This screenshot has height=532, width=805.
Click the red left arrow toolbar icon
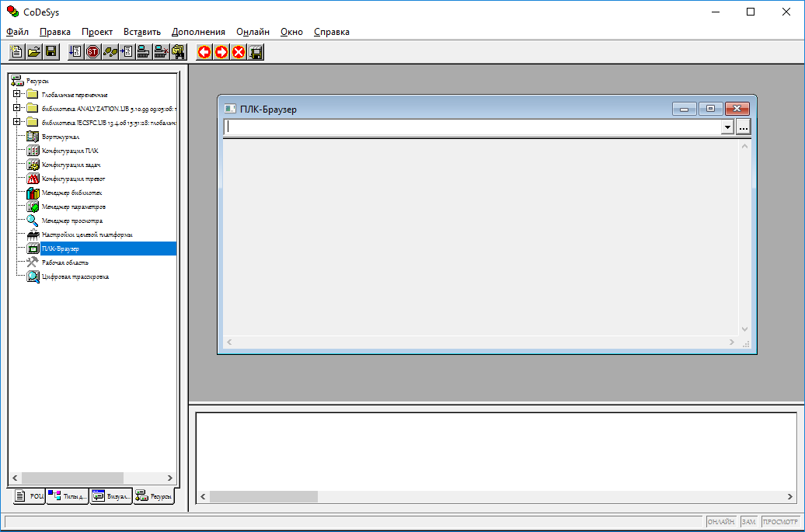pos(204,52)
